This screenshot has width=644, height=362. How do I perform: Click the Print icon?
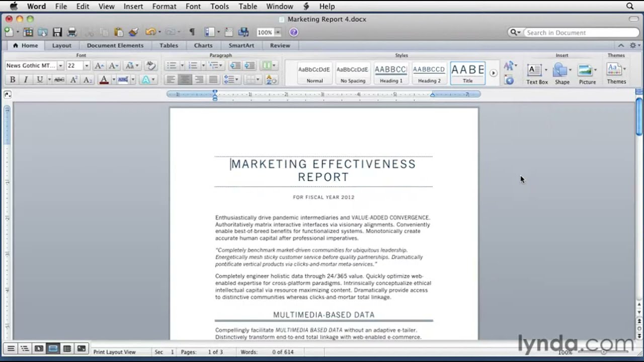point(72,32)
